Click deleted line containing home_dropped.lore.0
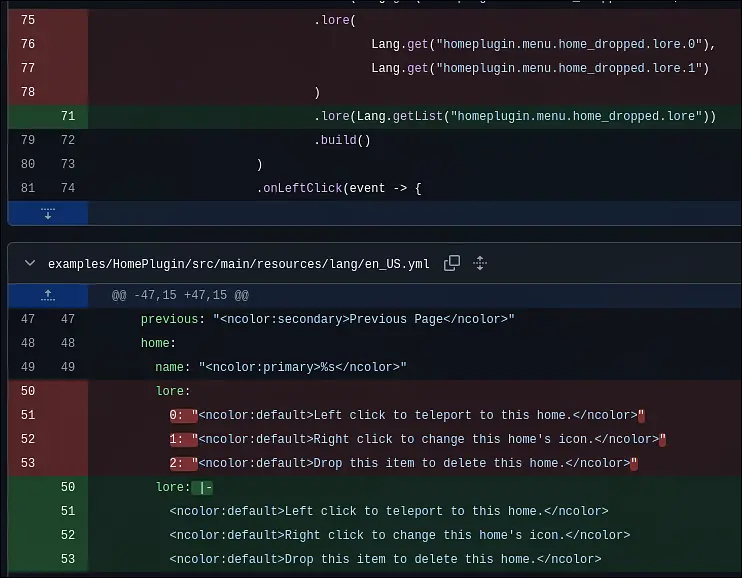The image size is (742, 578). coord(539,44)
